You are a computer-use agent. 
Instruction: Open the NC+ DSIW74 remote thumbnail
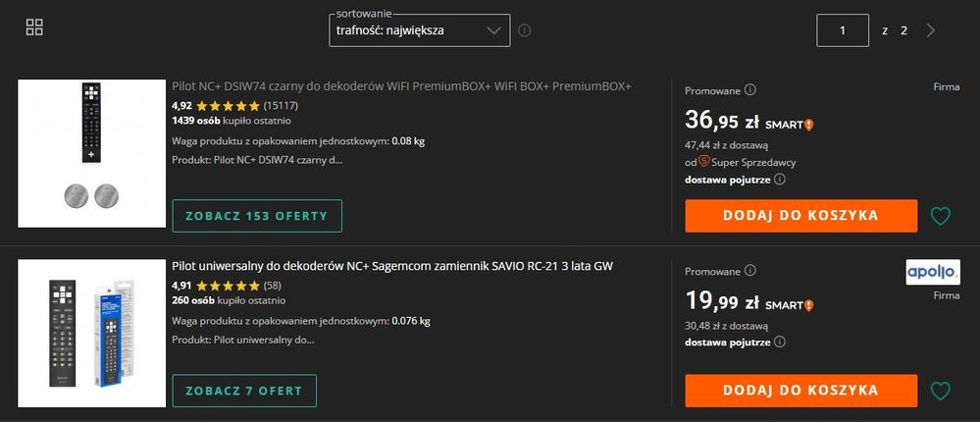(x=92, y=153)
